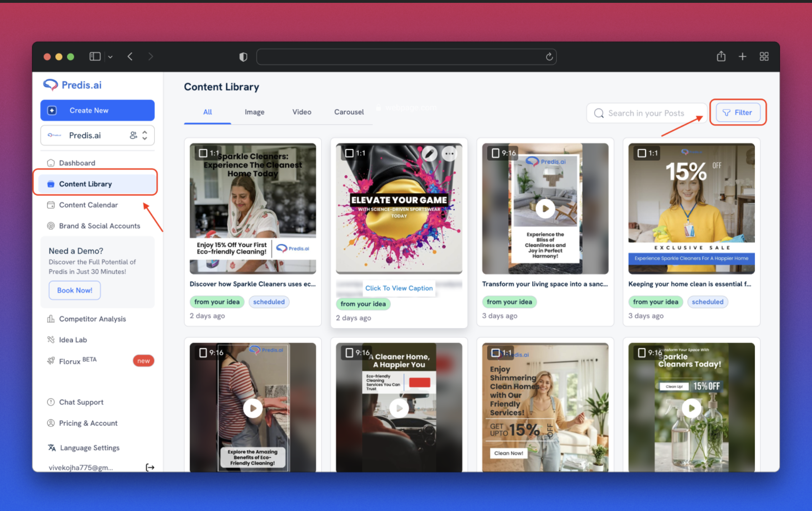812x511 pixels.
Task: Click from your idea tag on Transform your living space post
Action: tap(509, 302)
